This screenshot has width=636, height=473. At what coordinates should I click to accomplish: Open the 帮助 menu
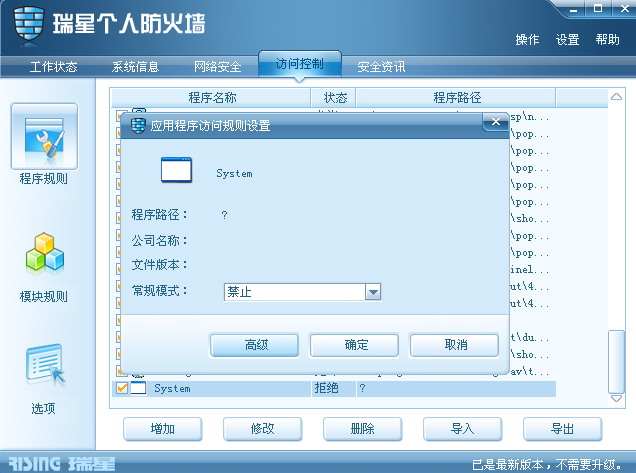608,40
